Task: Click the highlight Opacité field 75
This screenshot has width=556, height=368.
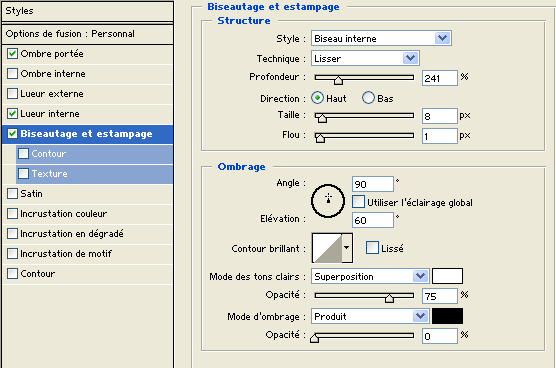Action: pyautogui.click(x=440, y=296)
